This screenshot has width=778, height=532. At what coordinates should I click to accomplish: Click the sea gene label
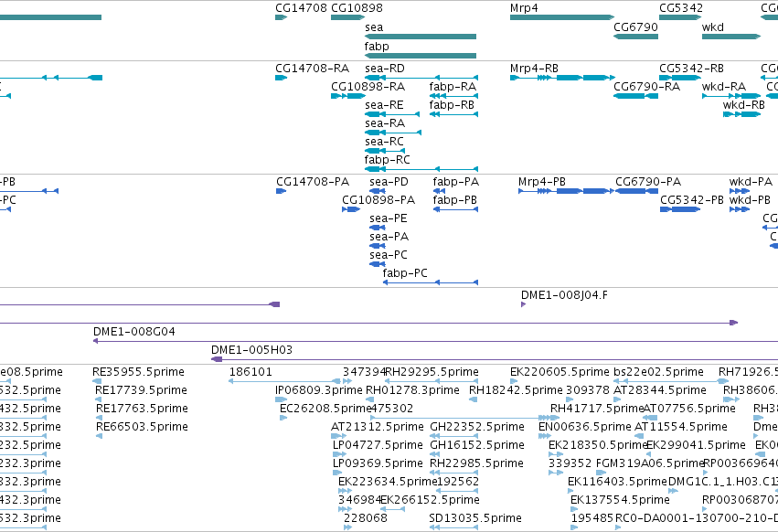click(374, 27)
